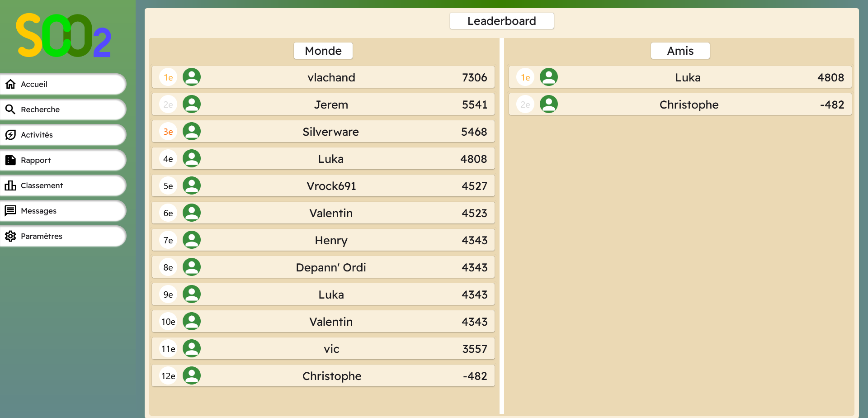Image resolution: width=868 pixels, height=418 pixels.
Task: Click the Leaderboard title button
Action: (x=502, y=21)
